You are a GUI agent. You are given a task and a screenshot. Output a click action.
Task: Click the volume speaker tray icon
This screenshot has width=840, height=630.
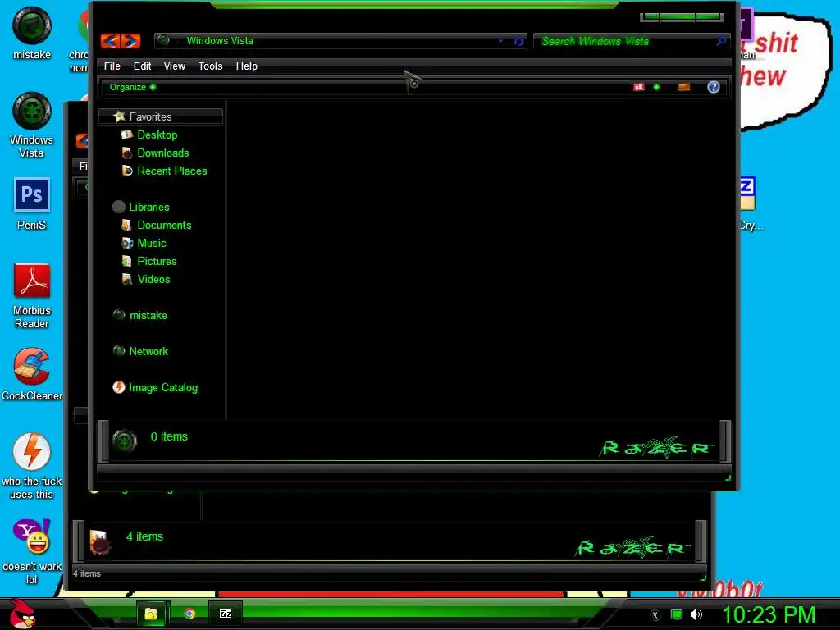pos(696,614)
